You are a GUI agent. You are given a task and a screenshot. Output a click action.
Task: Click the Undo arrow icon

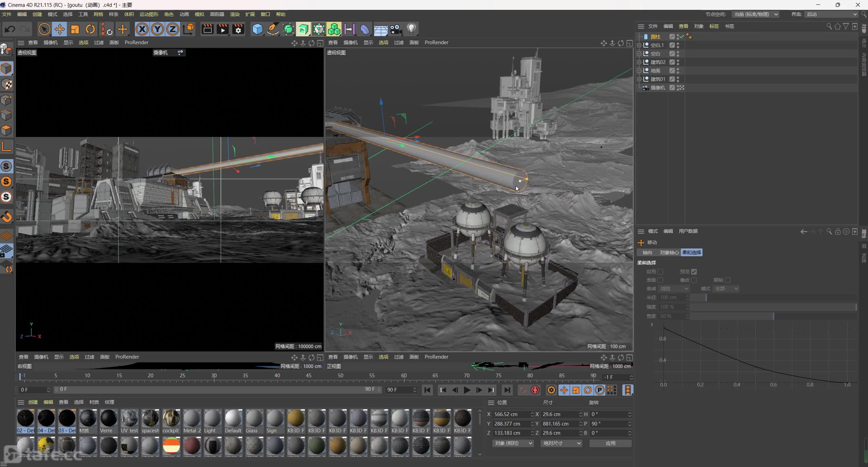10,29
